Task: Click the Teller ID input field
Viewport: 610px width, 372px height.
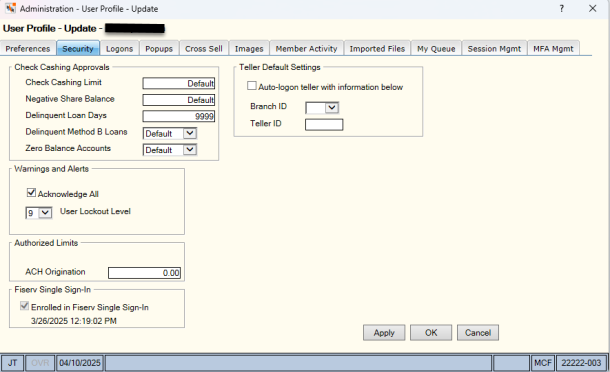Action: pyautogui.click(x=324, y=125)
